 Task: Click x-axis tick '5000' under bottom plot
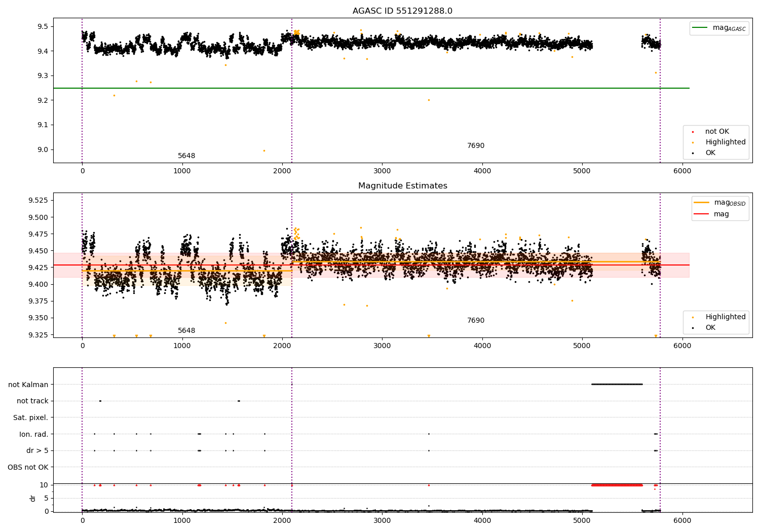point(582,520)
